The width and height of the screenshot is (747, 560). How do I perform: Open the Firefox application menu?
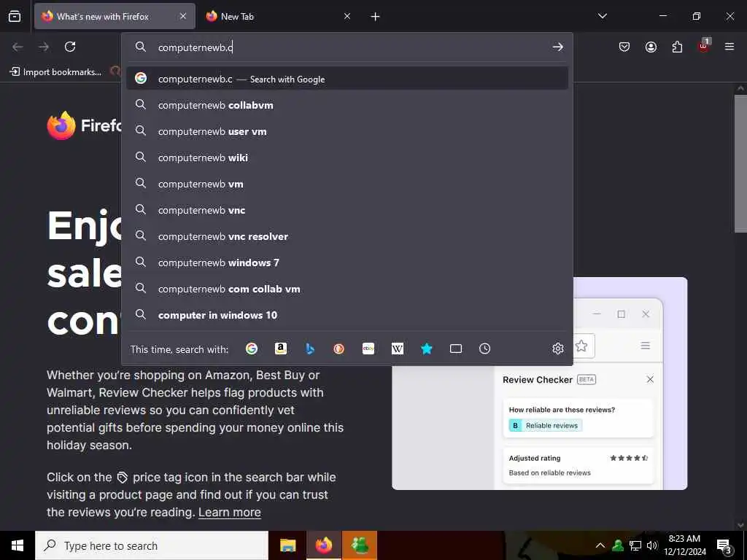(x=729, y=47)
